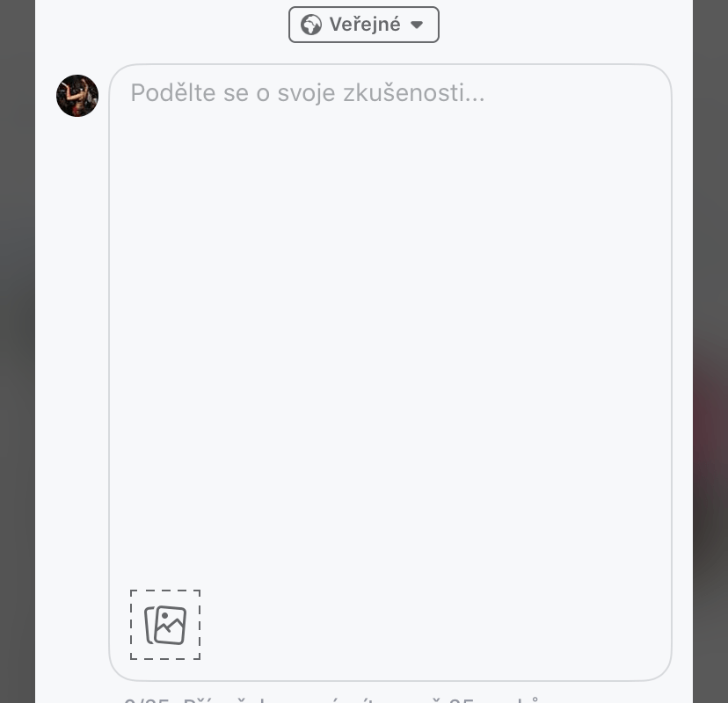
Task: Click the placeholder text in the review box
Action: pyautogui.click(x=308, y=93)
